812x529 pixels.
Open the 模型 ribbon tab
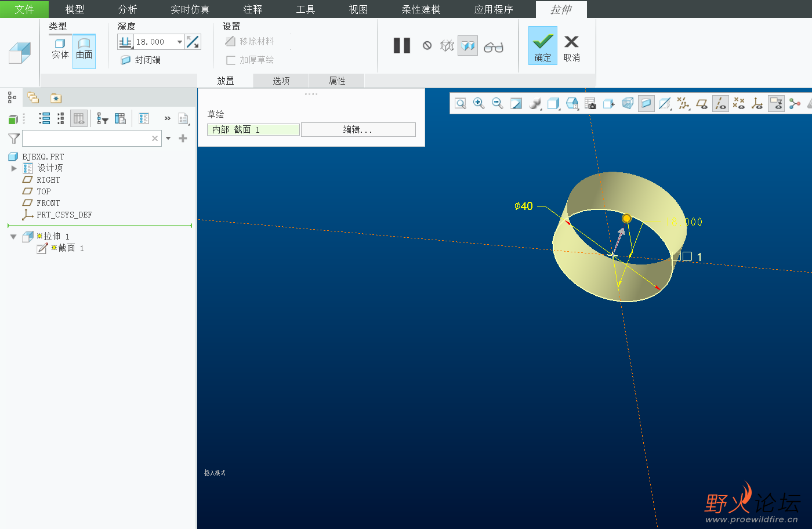pos(75,9)
